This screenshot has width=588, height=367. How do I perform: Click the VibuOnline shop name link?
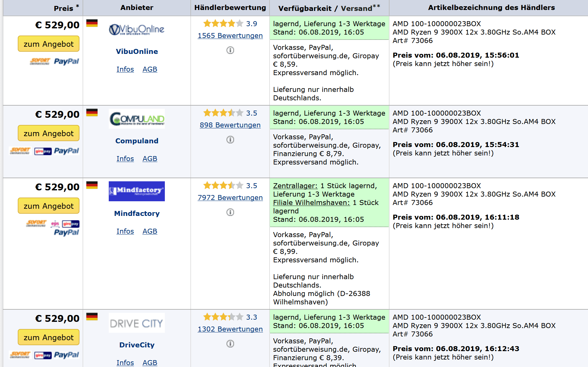click(137, 51)
